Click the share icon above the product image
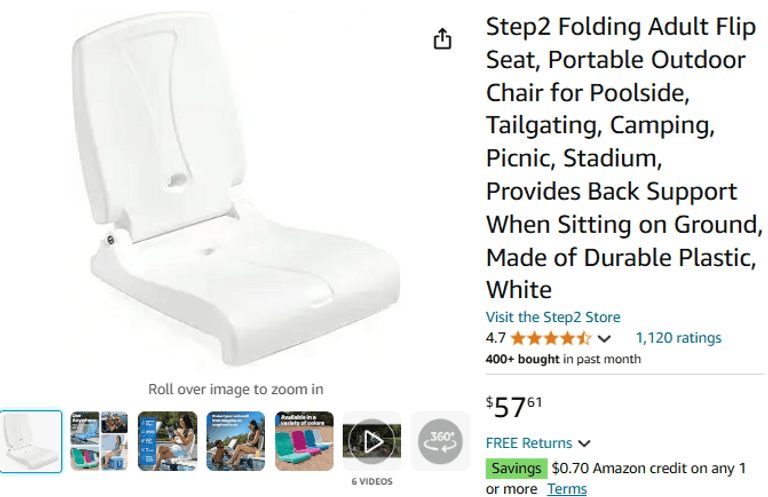768x497 pixels. point(442,39)
